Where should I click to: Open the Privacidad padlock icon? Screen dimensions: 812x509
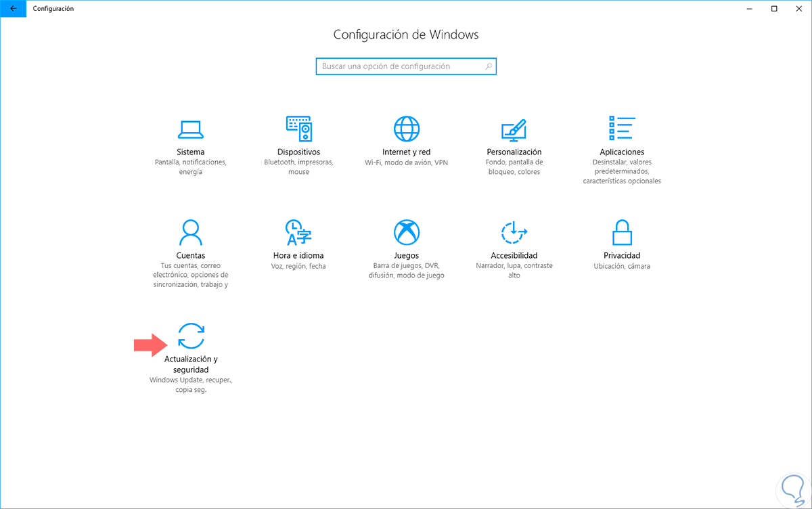tap(621, 232)
